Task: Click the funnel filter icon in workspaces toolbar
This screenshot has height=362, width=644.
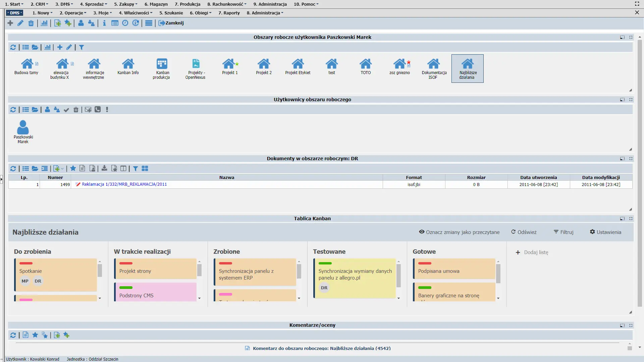Action: click(x=82, y=47)
